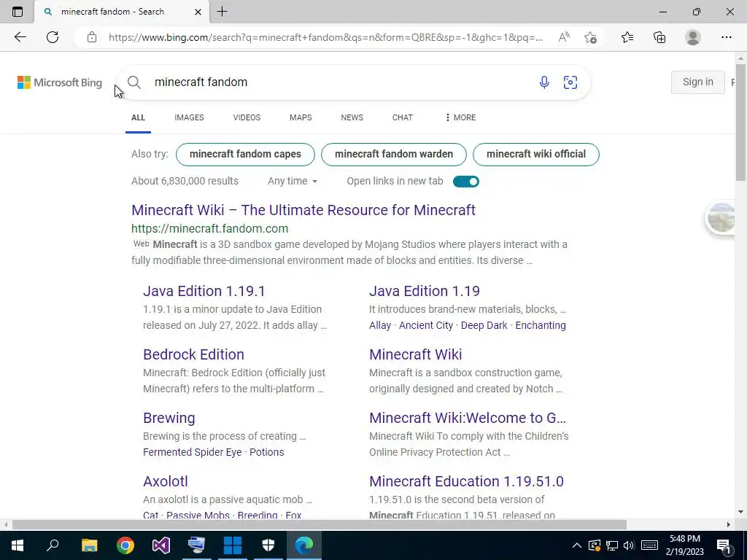Open Minecraft Wiki Ultimate Resource result
The image size is (747, 560).
click(303, 210)
